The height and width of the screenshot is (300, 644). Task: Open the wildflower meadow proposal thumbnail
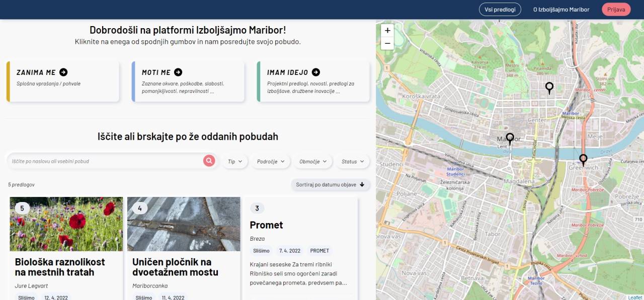(x=66, y=224)
